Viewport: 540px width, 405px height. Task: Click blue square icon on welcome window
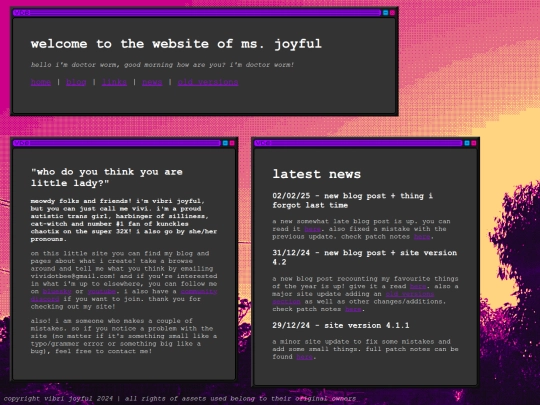pyautogui.click(x=386, y=13)
